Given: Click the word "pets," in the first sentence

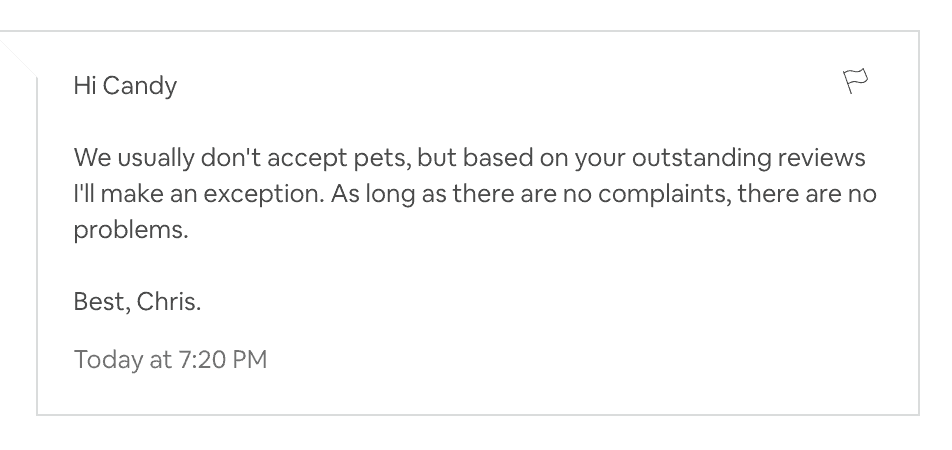Looking at the screenshot, I should (382, 158).
